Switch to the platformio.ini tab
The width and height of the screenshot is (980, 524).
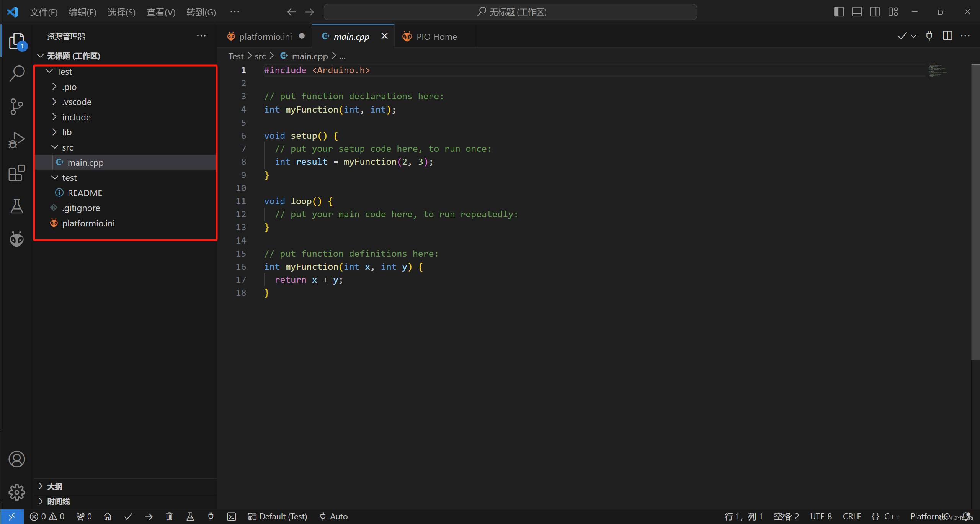[265, 37]
